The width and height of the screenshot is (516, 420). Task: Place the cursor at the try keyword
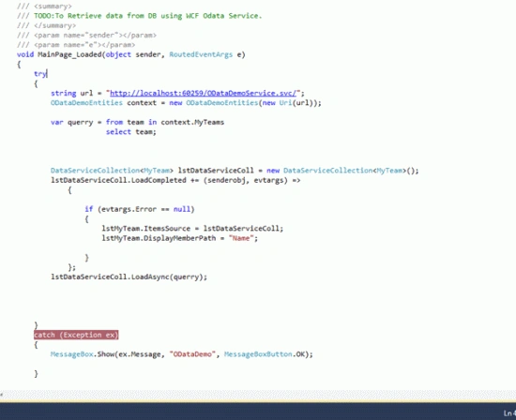[40, 74]
